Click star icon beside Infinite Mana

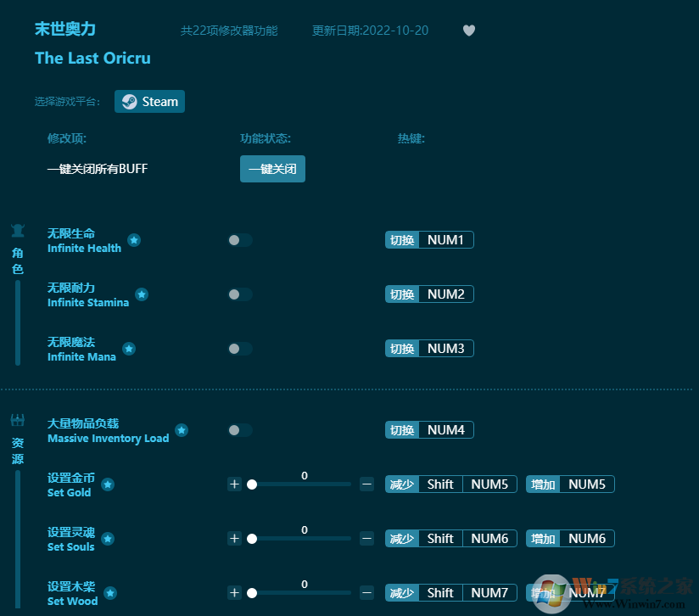click(129, 349)
